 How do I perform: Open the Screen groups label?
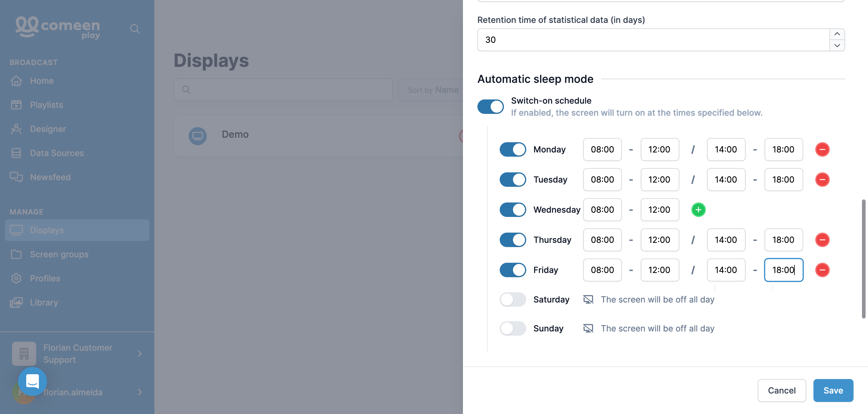[x=59, y=254]
